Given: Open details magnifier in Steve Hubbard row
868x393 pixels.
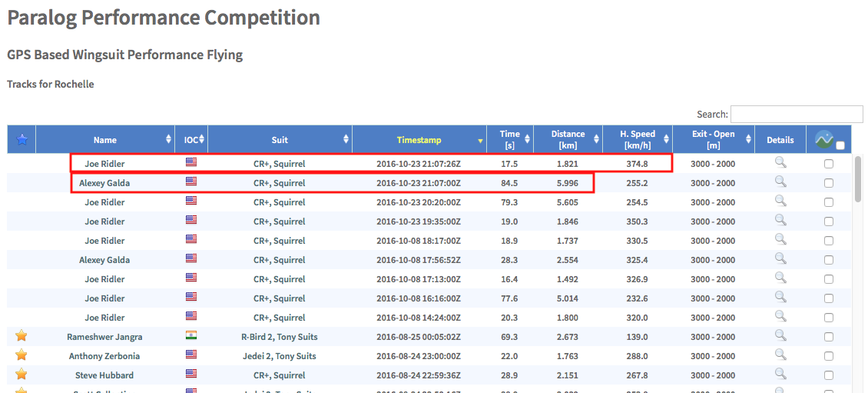Looking at the screenshot, I should click(780, 374).
